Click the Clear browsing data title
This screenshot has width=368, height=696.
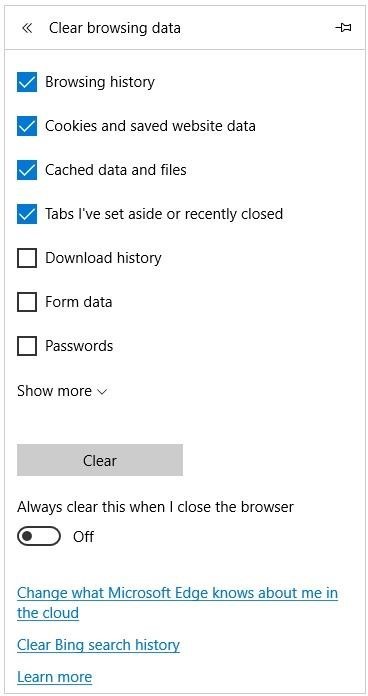pos(115,28)
